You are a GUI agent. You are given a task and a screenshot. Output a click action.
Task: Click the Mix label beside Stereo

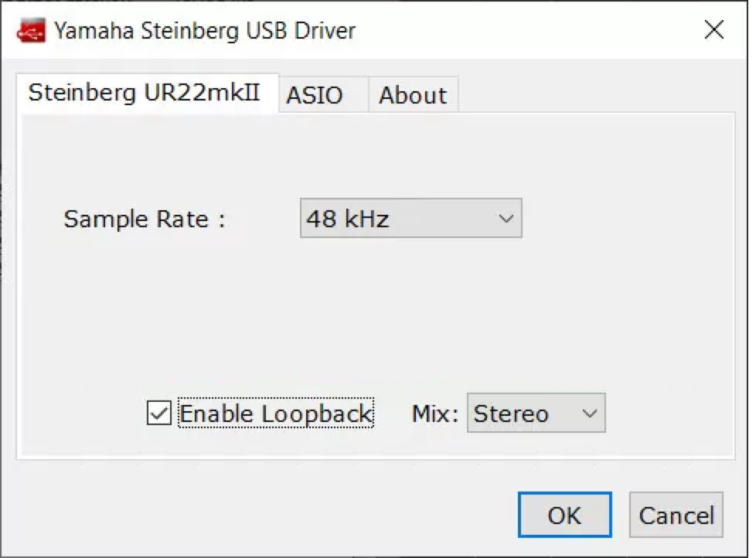point(435,413)
